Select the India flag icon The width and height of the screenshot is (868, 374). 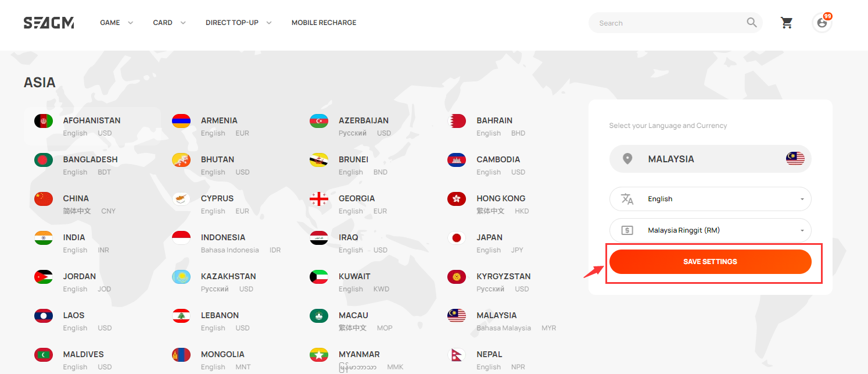[x=44, y=238]
